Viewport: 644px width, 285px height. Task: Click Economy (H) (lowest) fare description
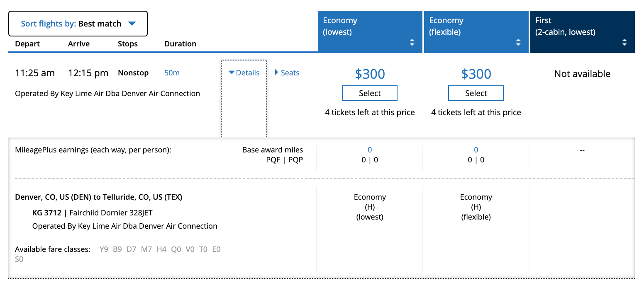pyautogui.click(x=370, y=207)
